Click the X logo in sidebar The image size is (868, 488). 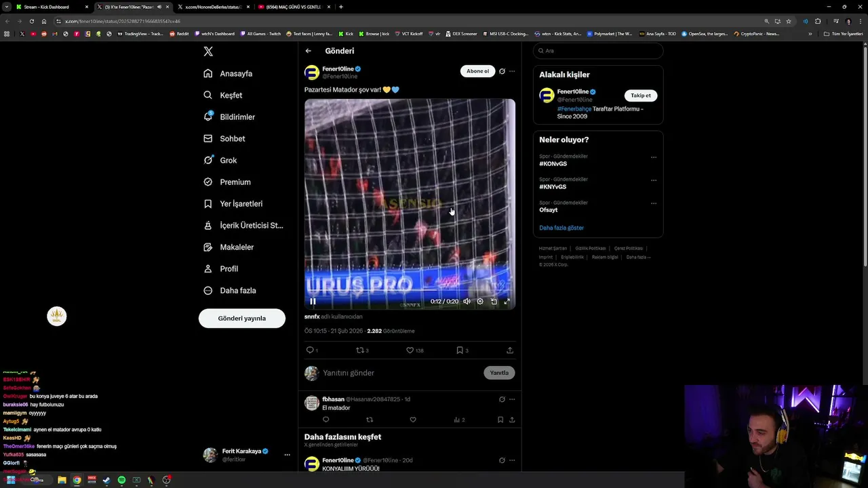pyautogui.click(x=208, y=52)
